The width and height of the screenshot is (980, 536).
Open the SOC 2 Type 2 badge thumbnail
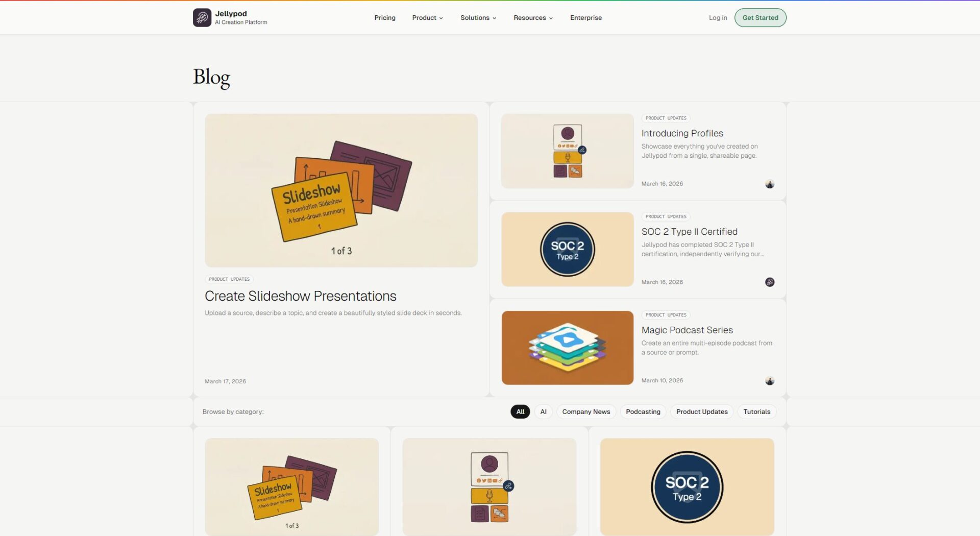coord(567,250)
